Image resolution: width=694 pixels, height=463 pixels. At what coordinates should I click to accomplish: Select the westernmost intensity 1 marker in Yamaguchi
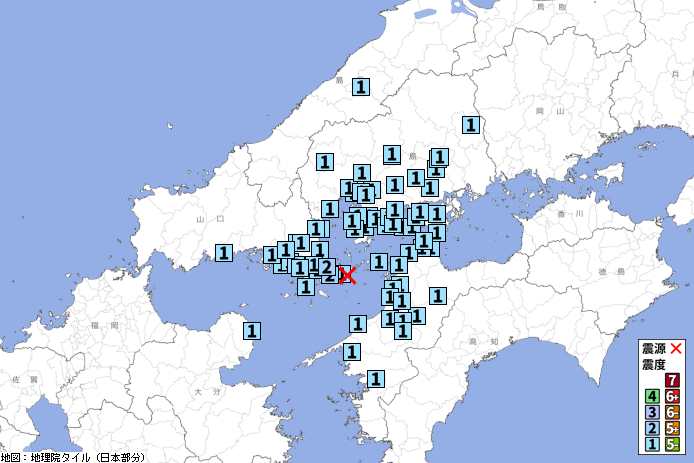click(x=224, y=252)
